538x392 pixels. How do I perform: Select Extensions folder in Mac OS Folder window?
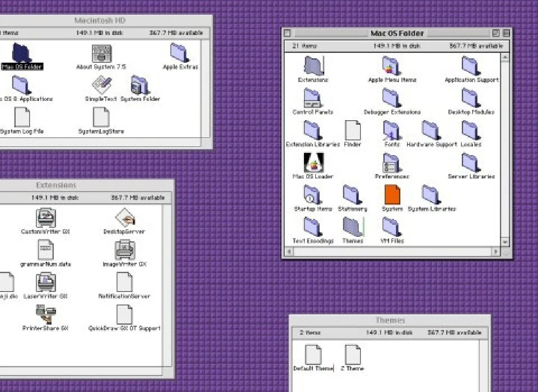[x=313, y=66]
